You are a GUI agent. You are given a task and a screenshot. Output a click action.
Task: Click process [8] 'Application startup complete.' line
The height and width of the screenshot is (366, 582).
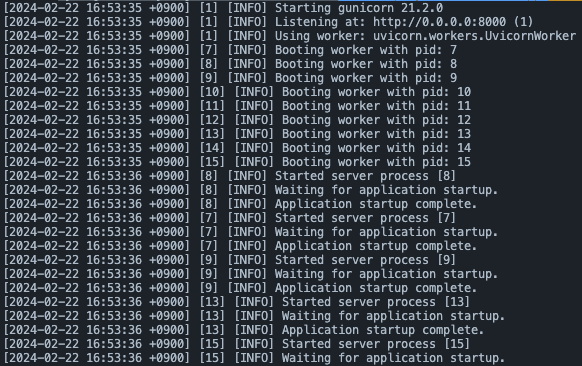(x=376, y=205)
